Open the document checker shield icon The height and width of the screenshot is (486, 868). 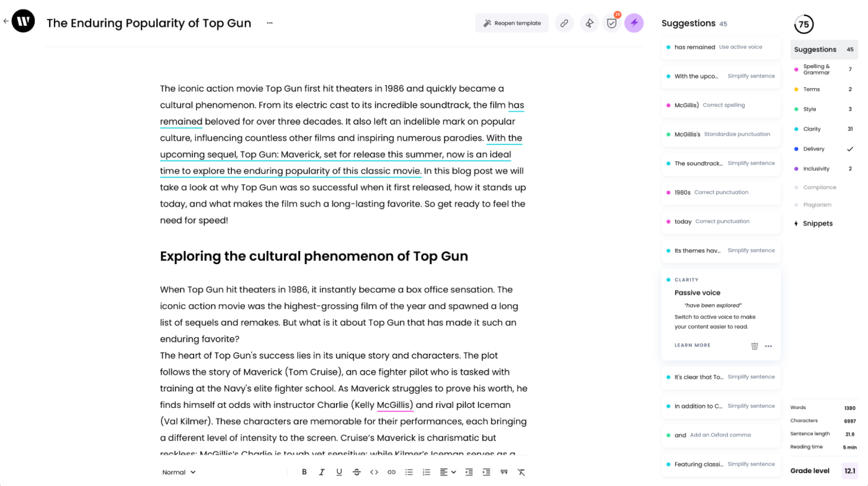(611, 22)
